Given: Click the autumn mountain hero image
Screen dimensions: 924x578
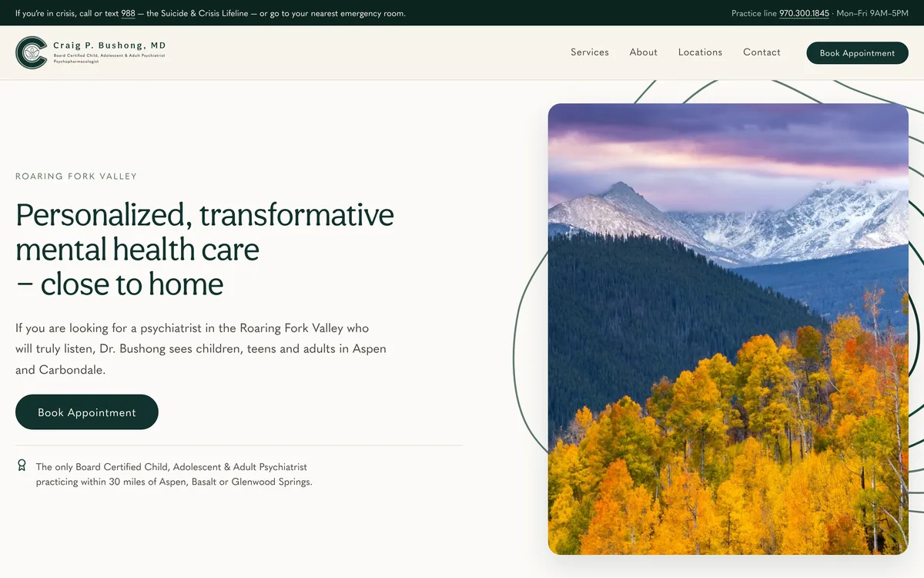Looking at the screenshot, I should pyautogui.click(x=728, y=329).
